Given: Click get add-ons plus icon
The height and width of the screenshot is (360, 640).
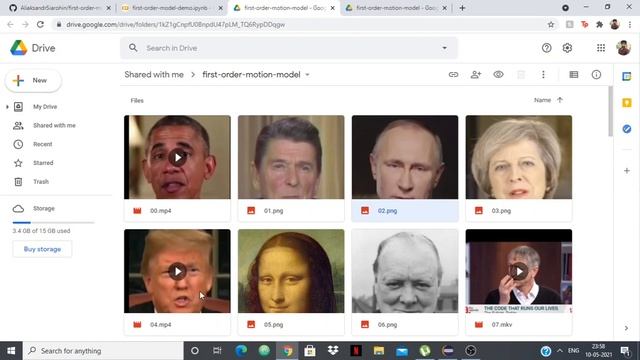Looking at the screenshot, I should click(627, 171).
